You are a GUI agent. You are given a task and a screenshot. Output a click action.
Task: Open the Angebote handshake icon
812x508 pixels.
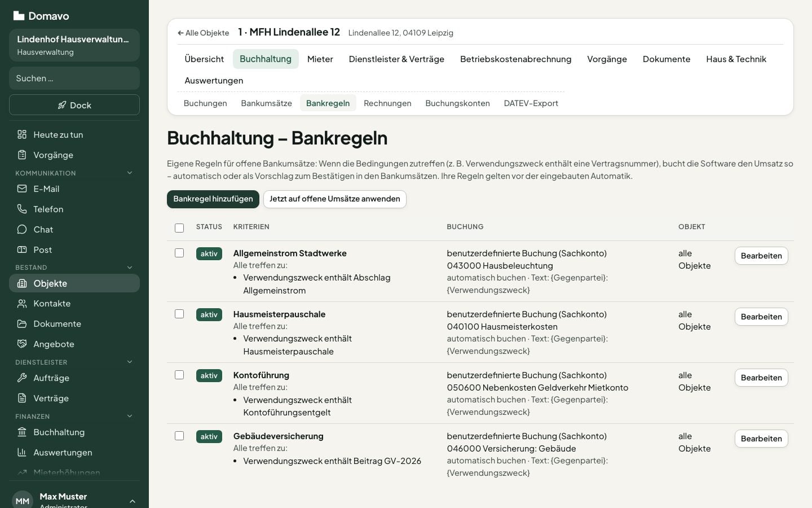[22, 344]
